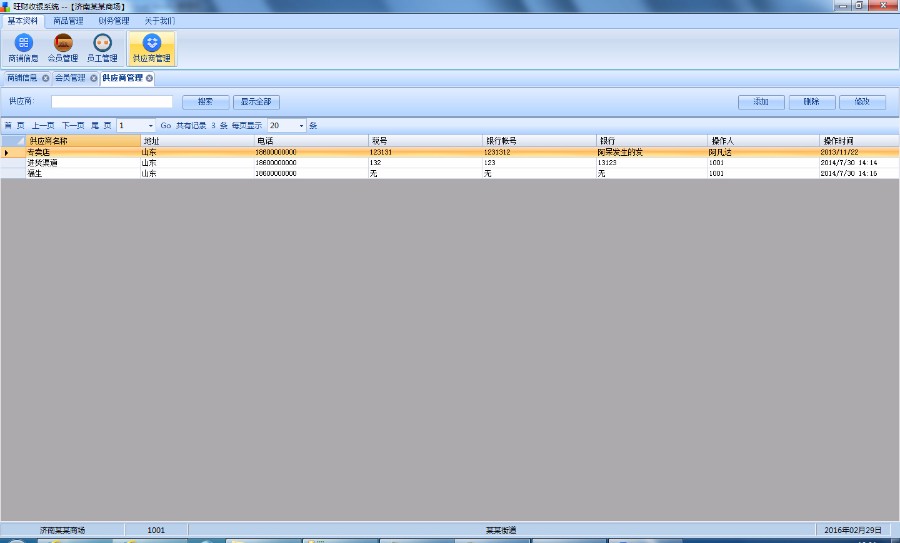Focus the 供应商 search input field
The image size is (900, 543).
tap(112, 102)
